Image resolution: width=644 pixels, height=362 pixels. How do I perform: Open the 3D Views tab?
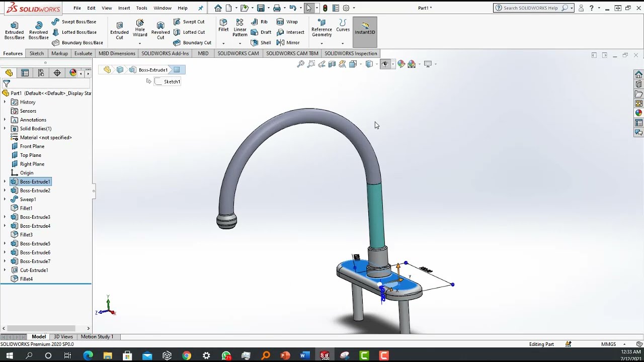click(63, 337)
